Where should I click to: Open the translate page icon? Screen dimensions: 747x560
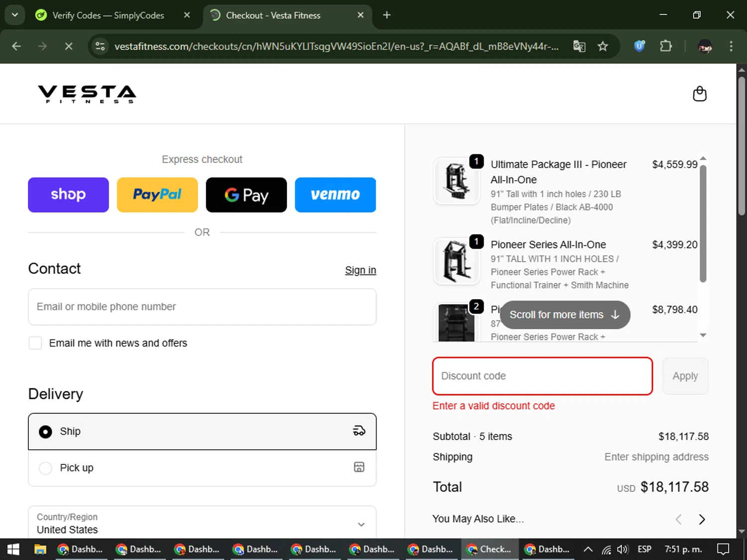click(579, 46)
